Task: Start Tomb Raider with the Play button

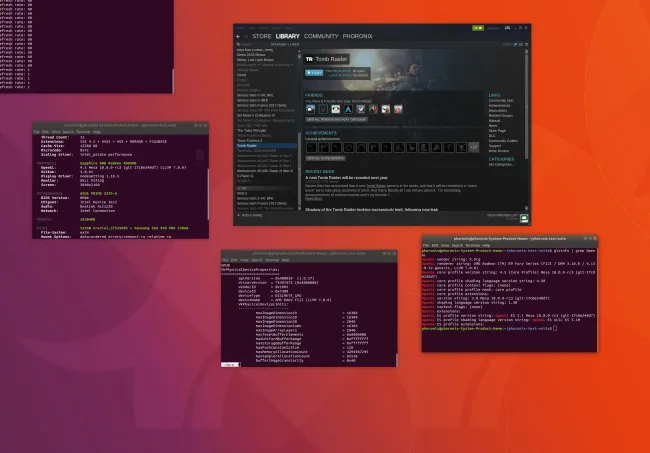Action: (314, 73)
